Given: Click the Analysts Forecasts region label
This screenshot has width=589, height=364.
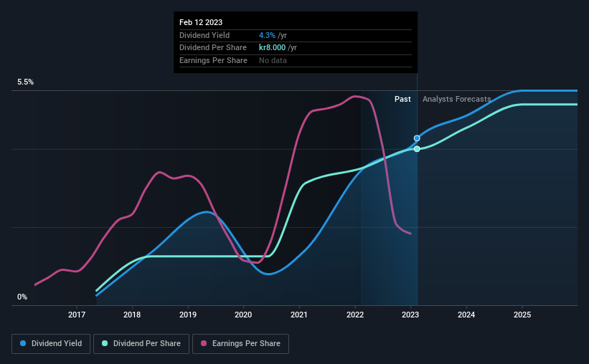Looking at the screenshot, I should click(457, 99).
